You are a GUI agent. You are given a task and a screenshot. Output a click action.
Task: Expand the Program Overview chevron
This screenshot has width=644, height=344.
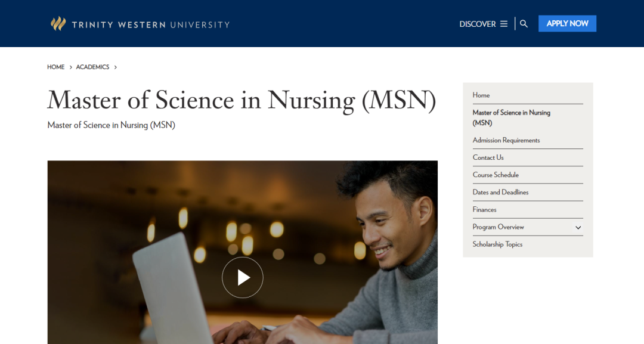[578, 227]
